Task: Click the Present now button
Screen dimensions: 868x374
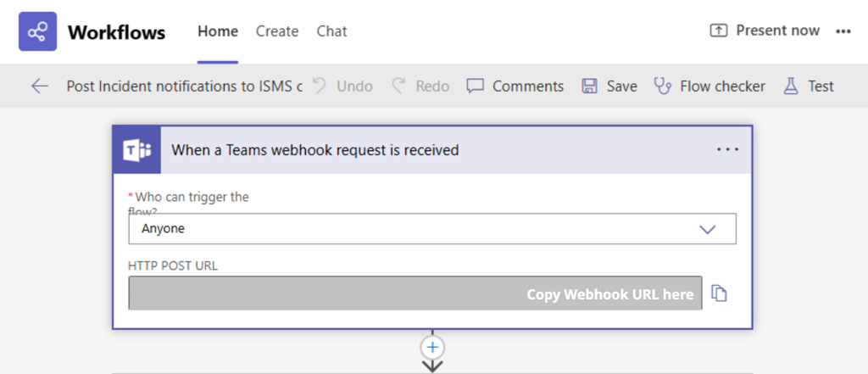Action: pos(765,31)
